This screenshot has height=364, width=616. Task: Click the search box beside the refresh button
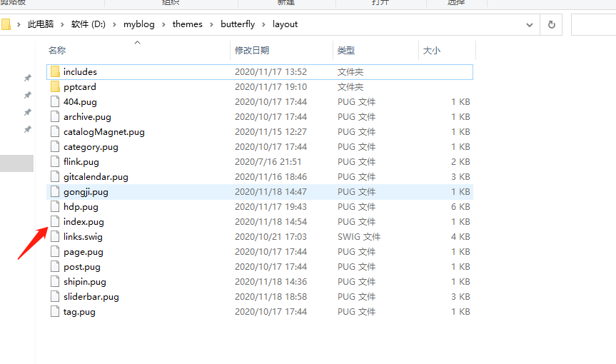(594, 24)
